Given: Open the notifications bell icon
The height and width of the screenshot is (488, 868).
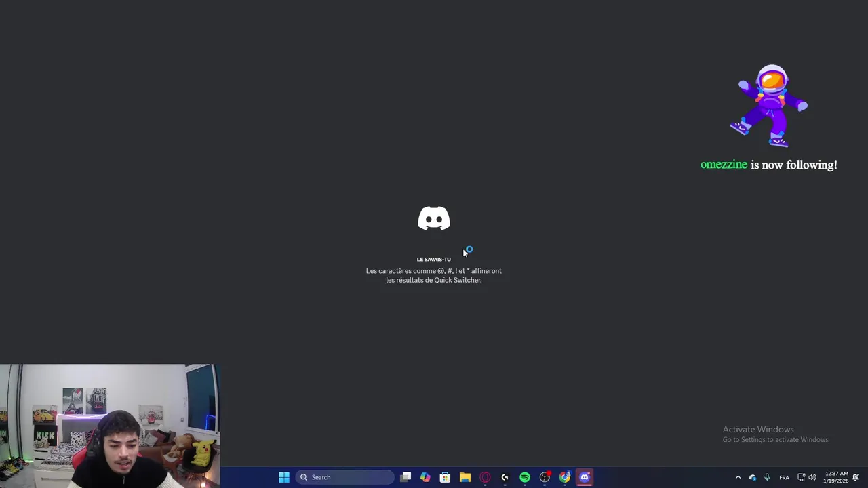Looking at the screenshot, I should [x=856, y=477].
